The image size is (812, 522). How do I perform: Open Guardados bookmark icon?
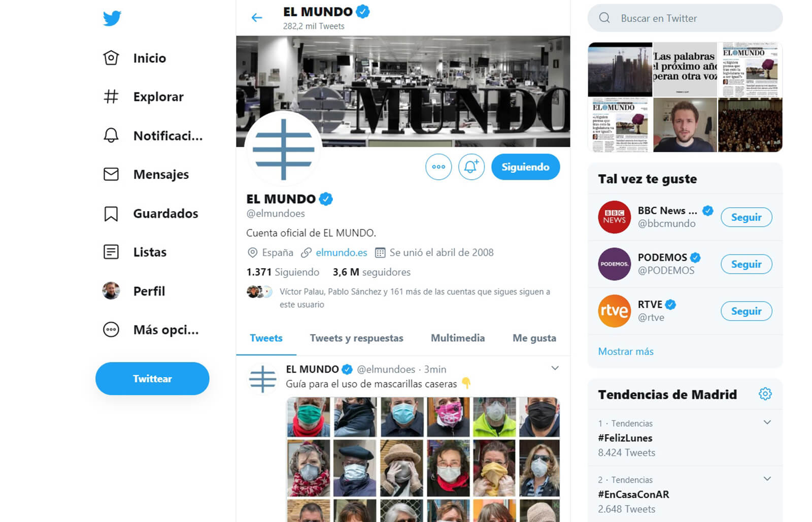tap(111, 213)
